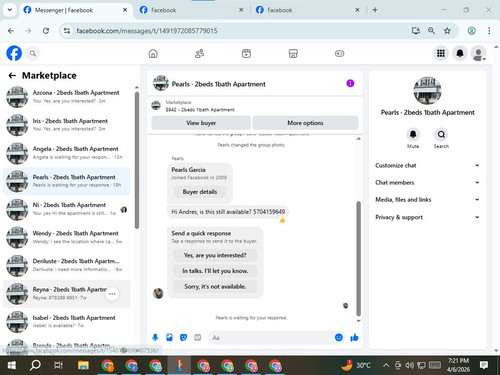Viewport: 500px width, 375px height.
Task: Open the emoji picker
Action: point(339,337)
